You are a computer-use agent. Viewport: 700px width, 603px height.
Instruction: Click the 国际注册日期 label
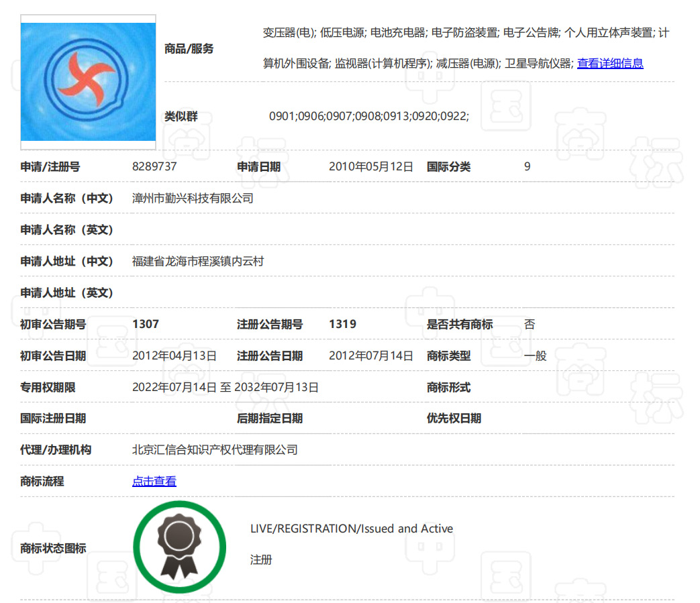tap(52, 419)
